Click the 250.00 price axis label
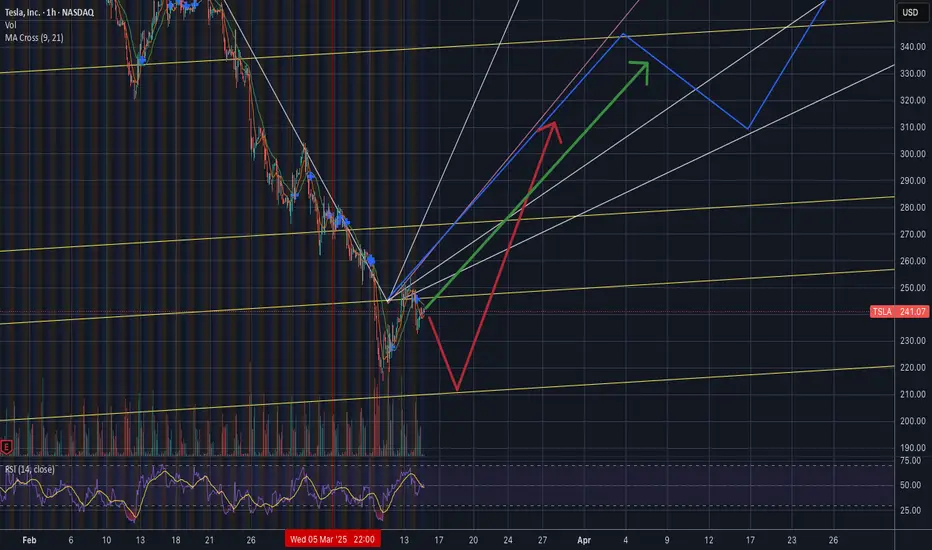932x550 pixels. pos(912,288)
